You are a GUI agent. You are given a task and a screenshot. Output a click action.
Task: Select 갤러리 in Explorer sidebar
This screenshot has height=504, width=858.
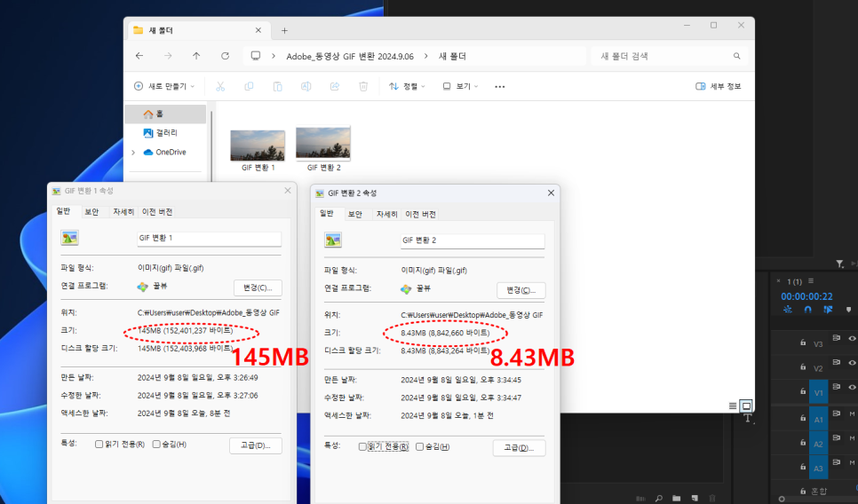[x=165, y=133]
